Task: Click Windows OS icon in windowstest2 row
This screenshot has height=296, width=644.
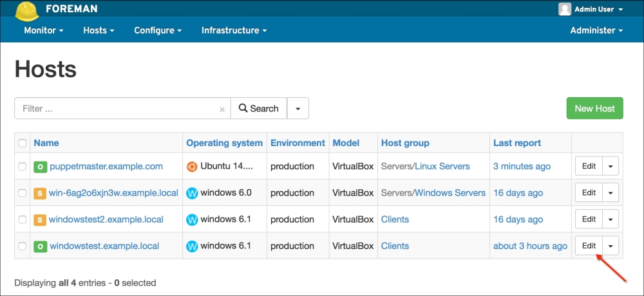Action: (191, 219)
